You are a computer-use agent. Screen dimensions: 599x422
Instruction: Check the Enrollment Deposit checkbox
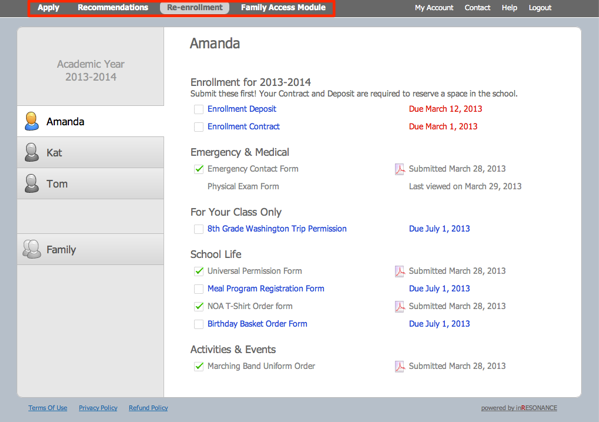click(x=199, y=109)
